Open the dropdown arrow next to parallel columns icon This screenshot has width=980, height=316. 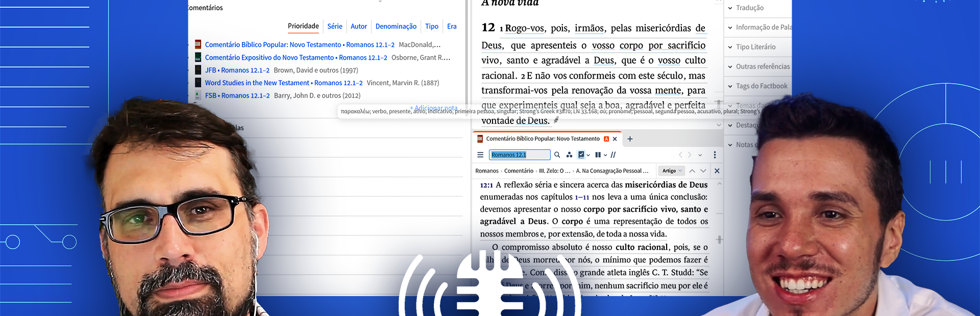(x=605, y=155)
